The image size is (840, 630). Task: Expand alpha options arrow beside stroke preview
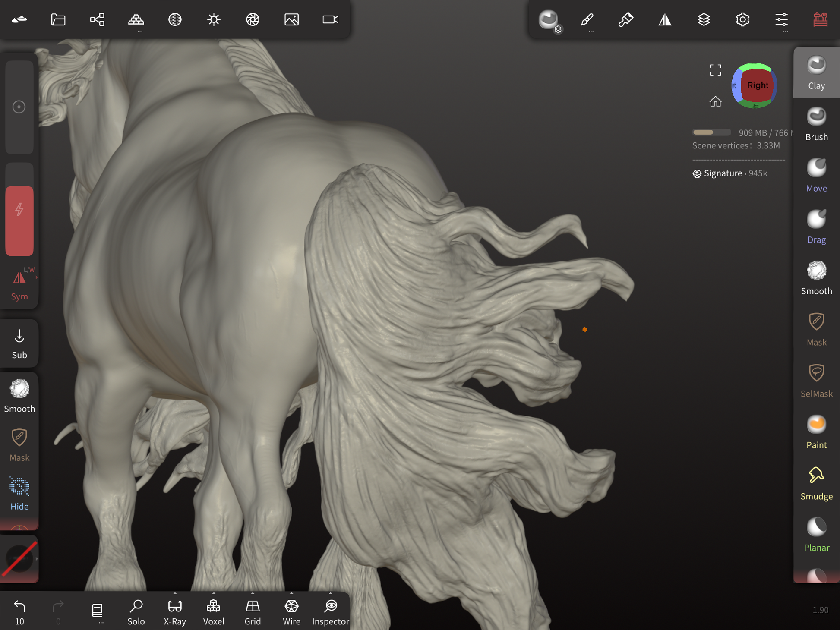(37, 559)
